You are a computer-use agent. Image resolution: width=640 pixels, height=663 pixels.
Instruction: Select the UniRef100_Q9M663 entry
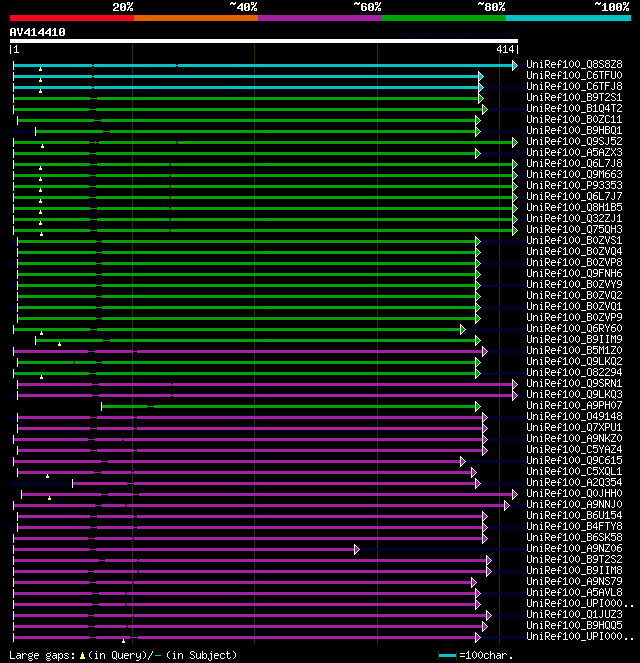point(574,174)
